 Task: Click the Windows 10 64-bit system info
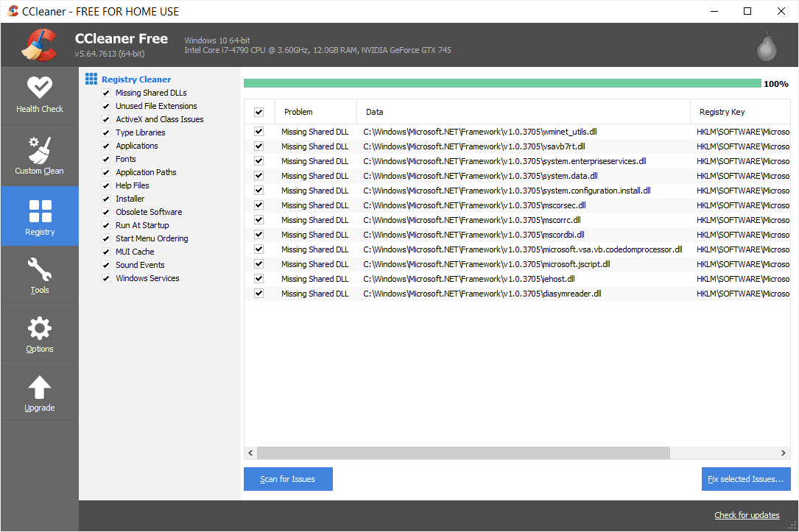point(217,40)
